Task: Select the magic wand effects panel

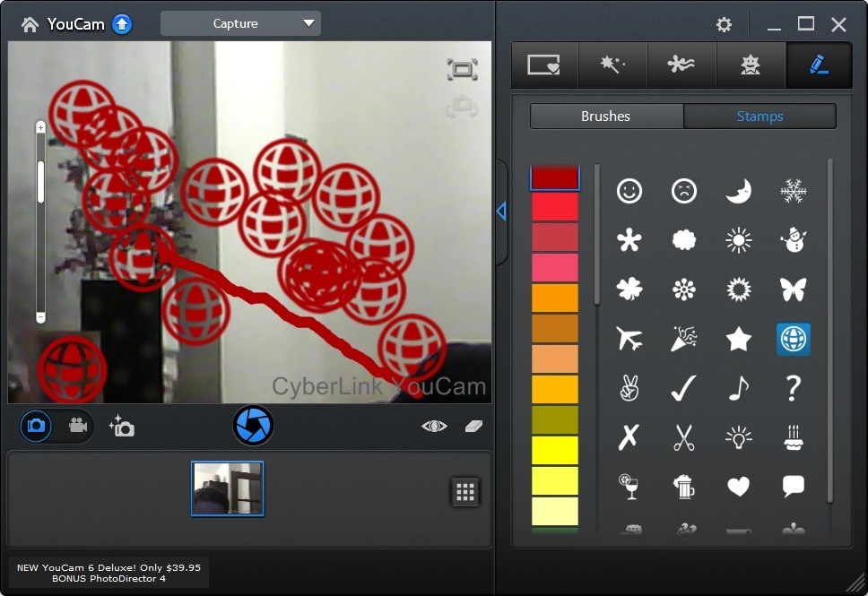Action: (x=613, y=65)
